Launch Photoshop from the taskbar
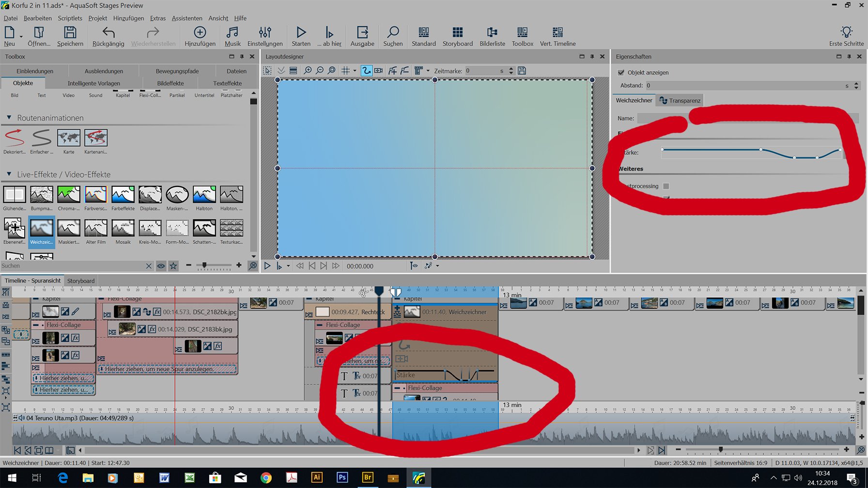This screenshot has height=488, width=868. [342, 477]
